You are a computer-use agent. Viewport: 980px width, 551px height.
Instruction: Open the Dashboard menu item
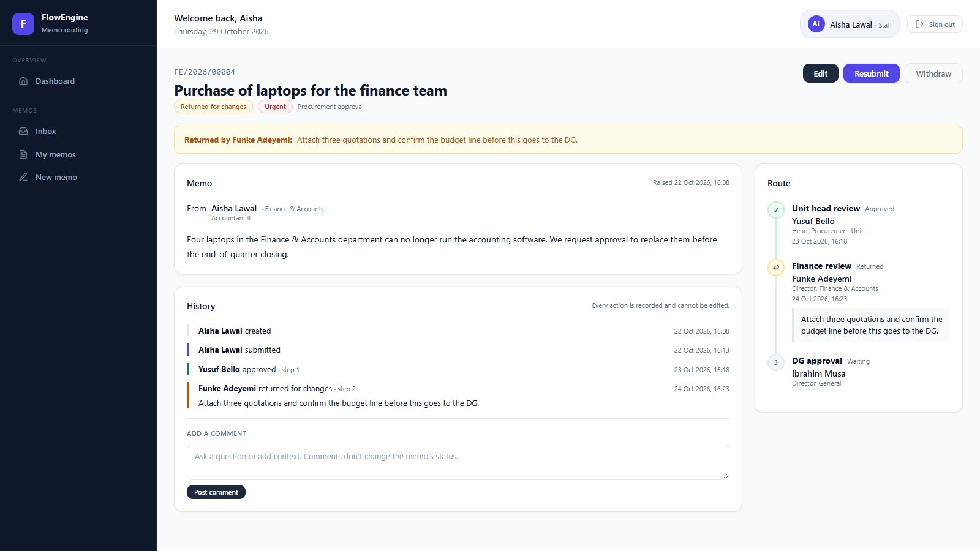tap(78, 81)
